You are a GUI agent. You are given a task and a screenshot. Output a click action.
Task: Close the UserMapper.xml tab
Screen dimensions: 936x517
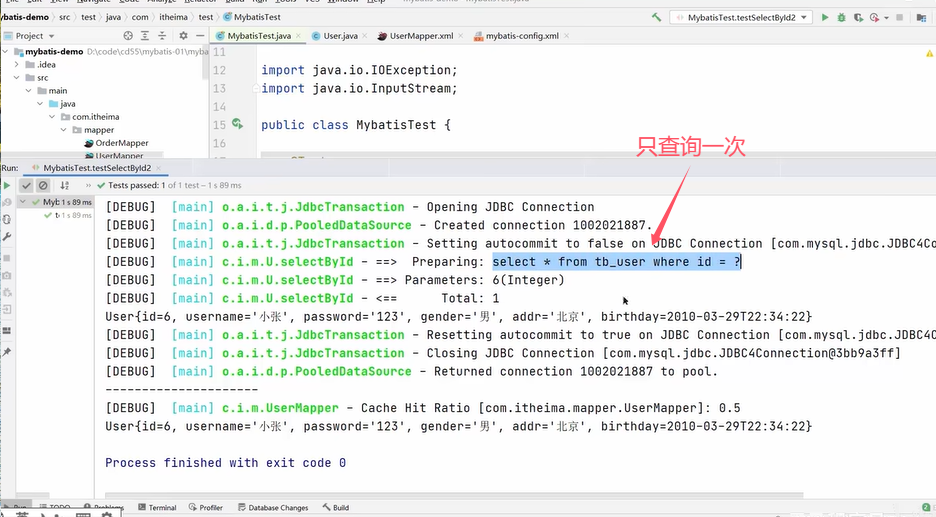[460, 36]
